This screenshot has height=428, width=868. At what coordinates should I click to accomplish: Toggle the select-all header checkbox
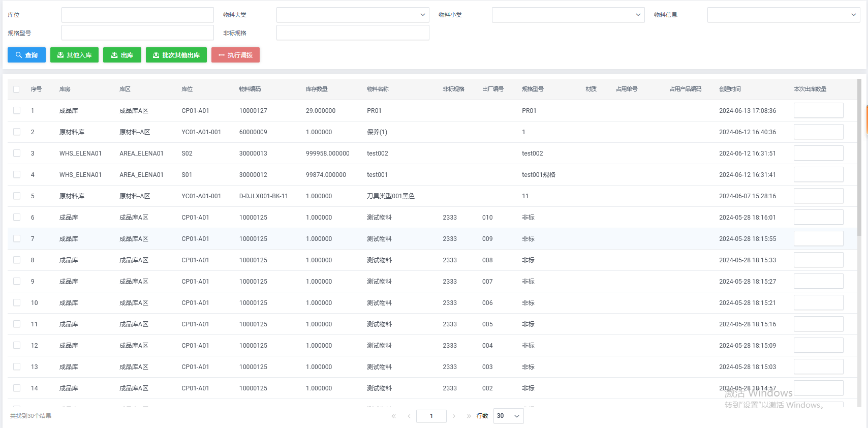pos(16,89)
